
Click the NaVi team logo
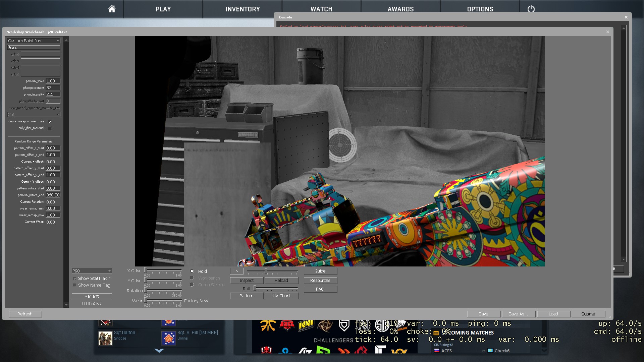[306, 325]
